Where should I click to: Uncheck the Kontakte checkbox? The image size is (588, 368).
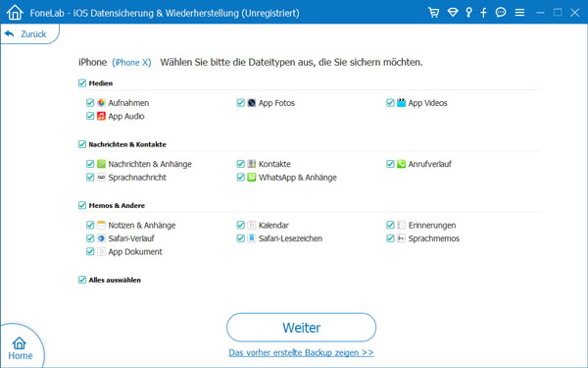click(241, 164)
